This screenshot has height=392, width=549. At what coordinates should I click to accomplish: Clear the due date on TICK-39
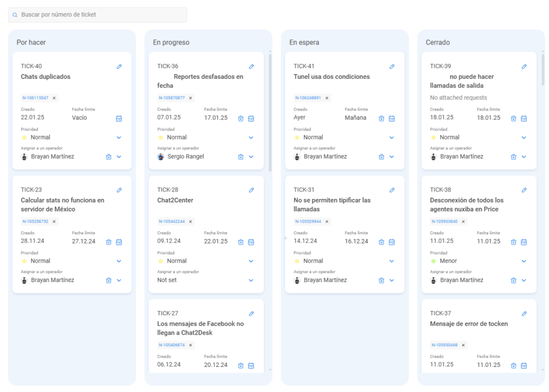tap(513, 119)
